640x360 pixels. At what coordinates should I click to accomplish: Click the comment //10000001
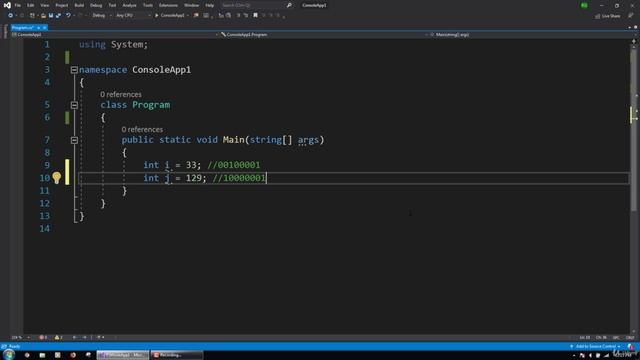tap(239, 178)
